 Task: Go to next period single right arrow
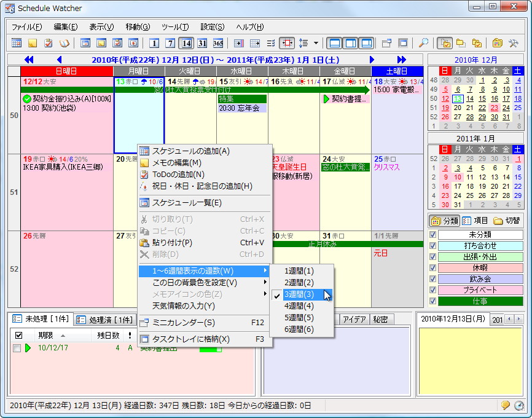click(x=372, y=60)
